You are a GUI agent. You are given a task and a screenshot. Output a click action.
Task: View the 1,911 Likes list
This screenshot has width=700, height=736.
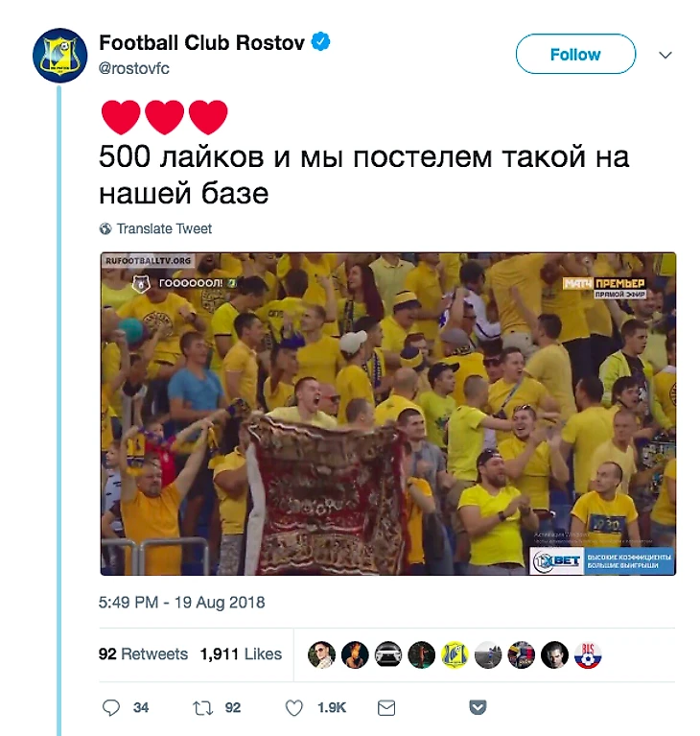(241, 653)
